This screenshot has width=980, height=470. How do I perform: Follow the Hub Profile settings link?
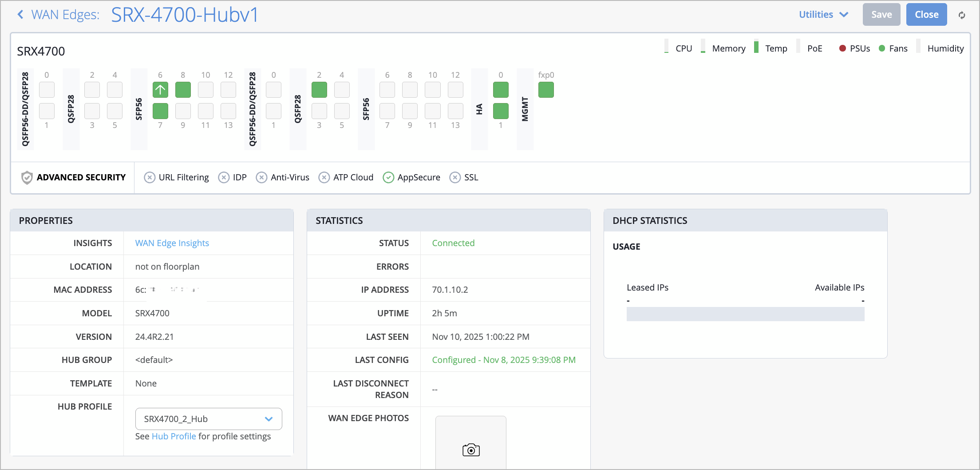174,436
